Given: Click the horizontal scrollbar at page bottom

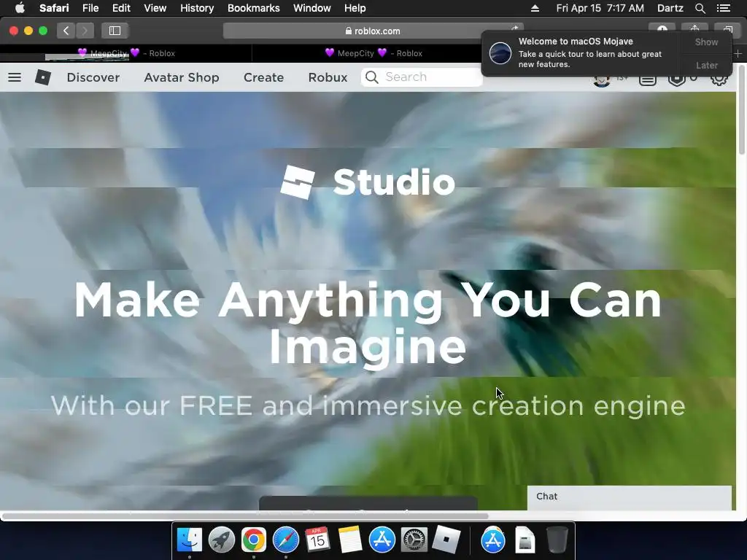Looking at the screenshot, I should [245, 516].
